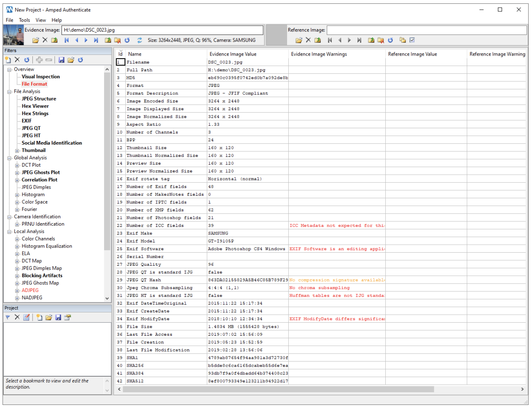Click the blue reload arrow in the reference toolbar

(x=391, y=40)
